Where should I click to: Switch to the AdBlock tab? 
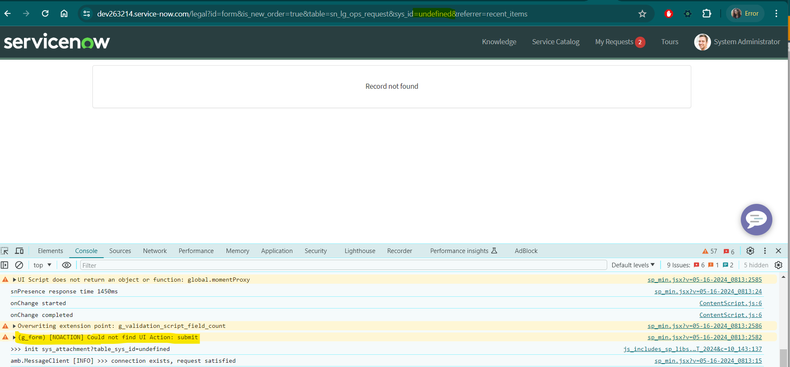pyautogui.click(x=526, y=251)
